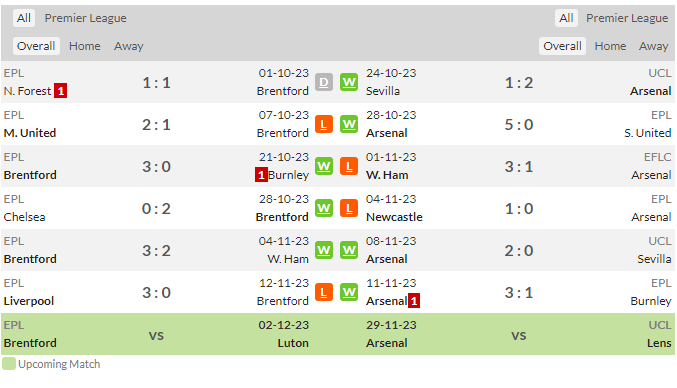
Task: Select the left Premier League filter
Action: (85, 18)
